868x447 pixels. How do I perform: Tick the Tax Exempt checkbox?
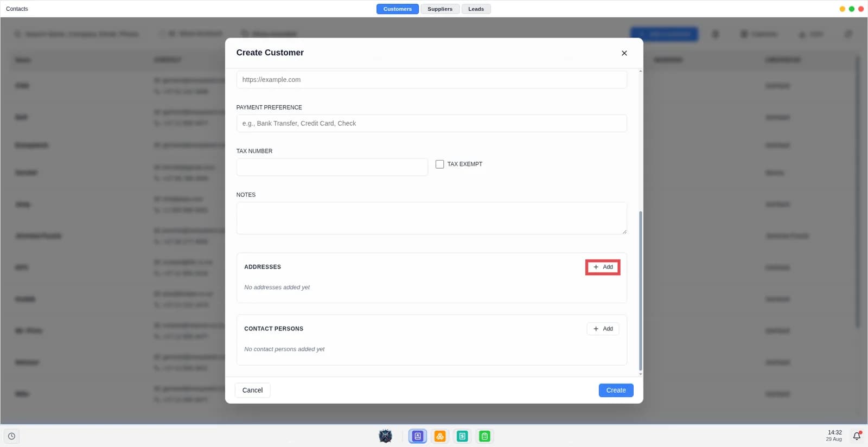coord(439,164)
